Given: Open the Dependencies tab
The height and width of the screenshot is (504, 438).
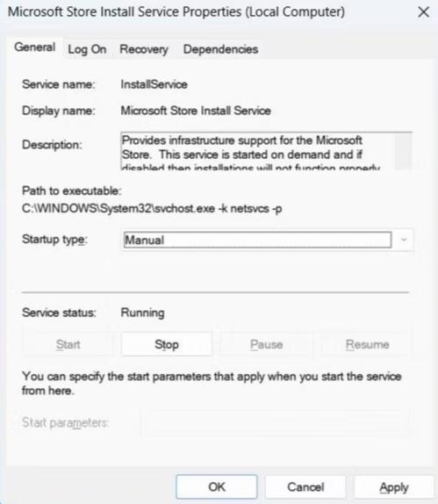Looking at the screenshot, I should pos(220,49).
